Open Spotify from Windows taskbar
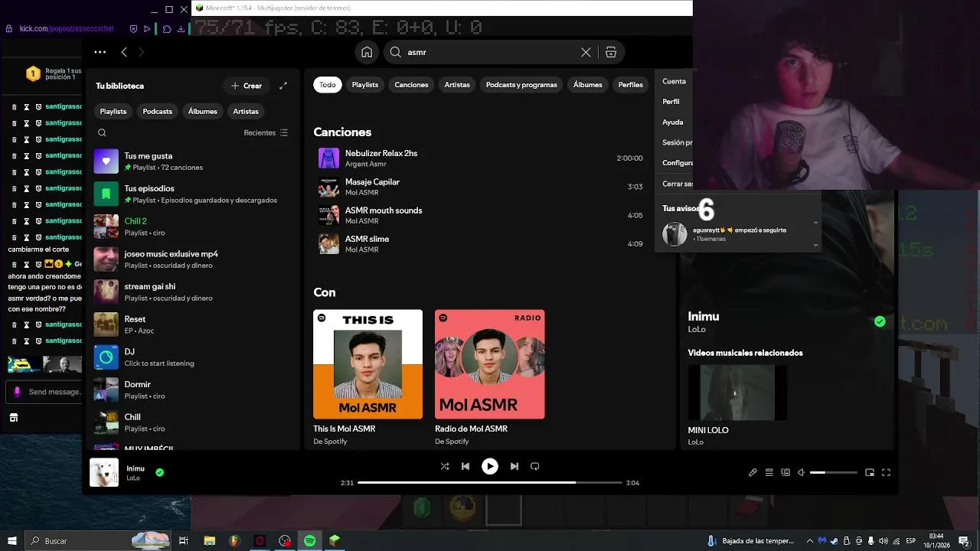Screen dimensions: 980x551 tap(309, 541)
